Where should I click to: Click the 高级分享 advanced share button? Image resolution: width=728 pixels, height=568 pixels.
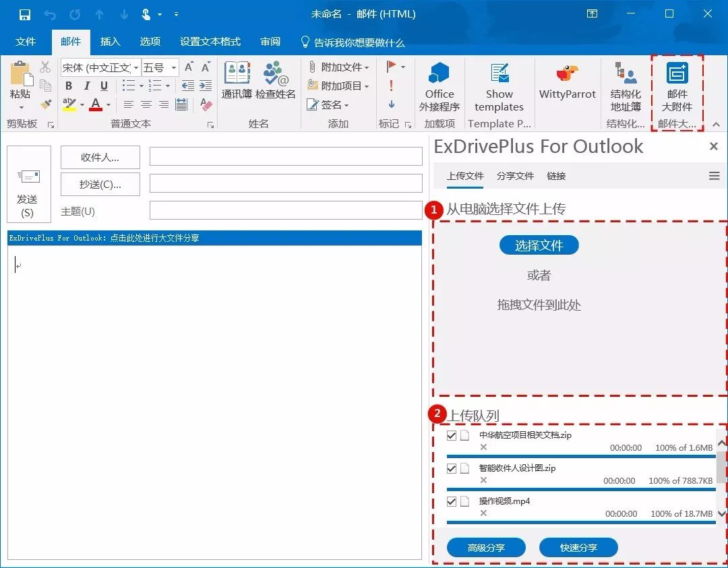tap(486, 548)
